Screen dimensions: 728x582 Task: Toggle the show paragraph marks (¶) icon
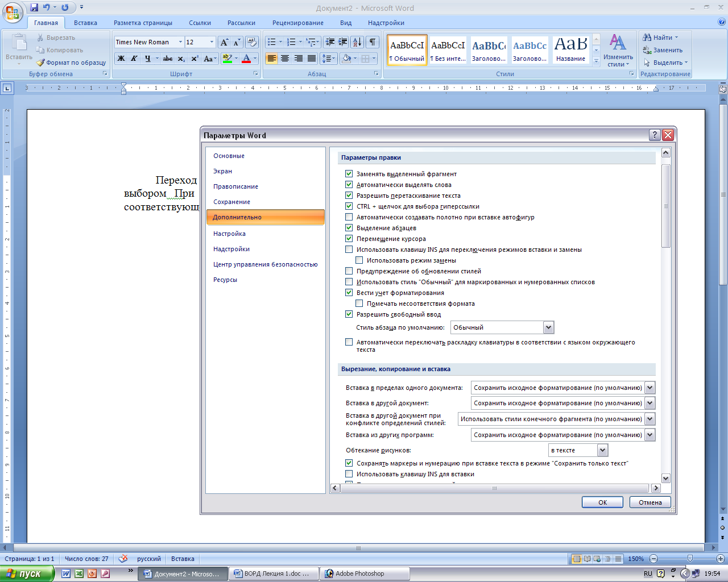click(x=372, y=42)
